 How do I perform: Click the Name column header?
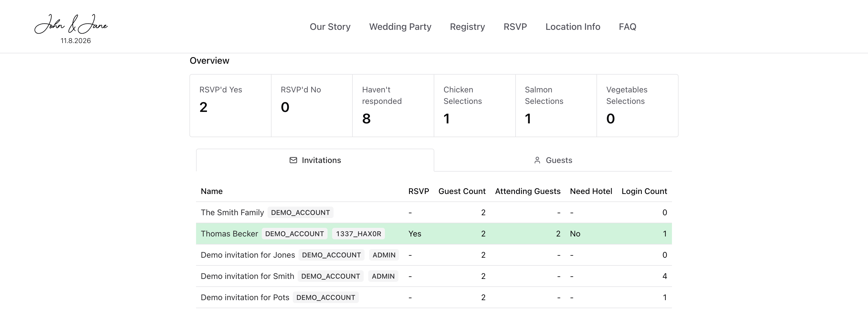coord(212,191)
